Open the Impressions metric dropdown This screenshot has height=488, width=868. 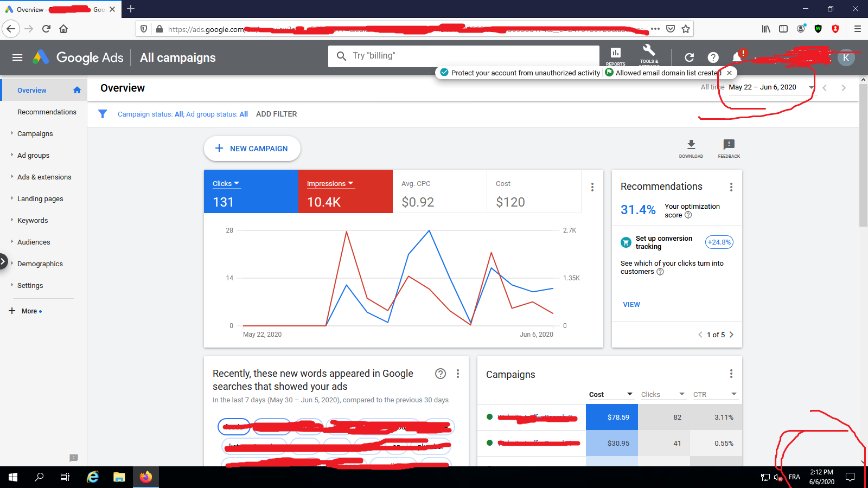tap(330, 184)
